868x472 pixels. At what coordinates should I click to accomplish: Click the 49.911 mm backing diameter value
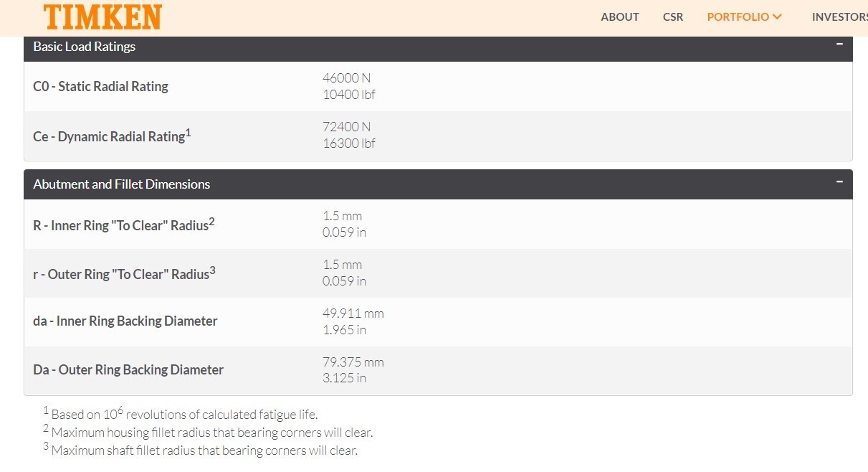pyautogui.click(x=353, y=313)
